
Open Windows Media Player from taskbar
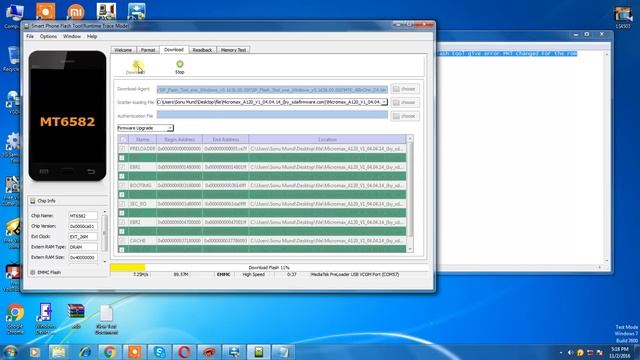coord(35,352)
